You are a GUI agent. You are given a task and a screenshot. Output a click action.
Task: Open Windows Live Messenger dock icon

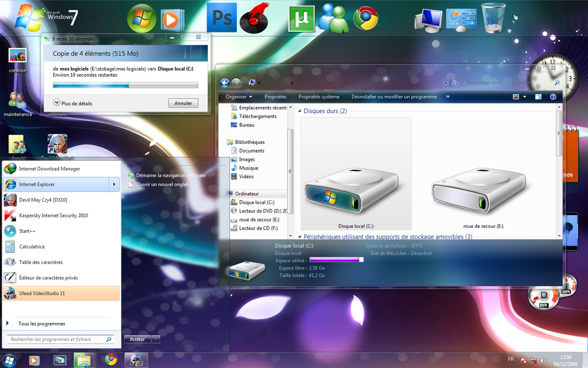(x=333, y=18)
